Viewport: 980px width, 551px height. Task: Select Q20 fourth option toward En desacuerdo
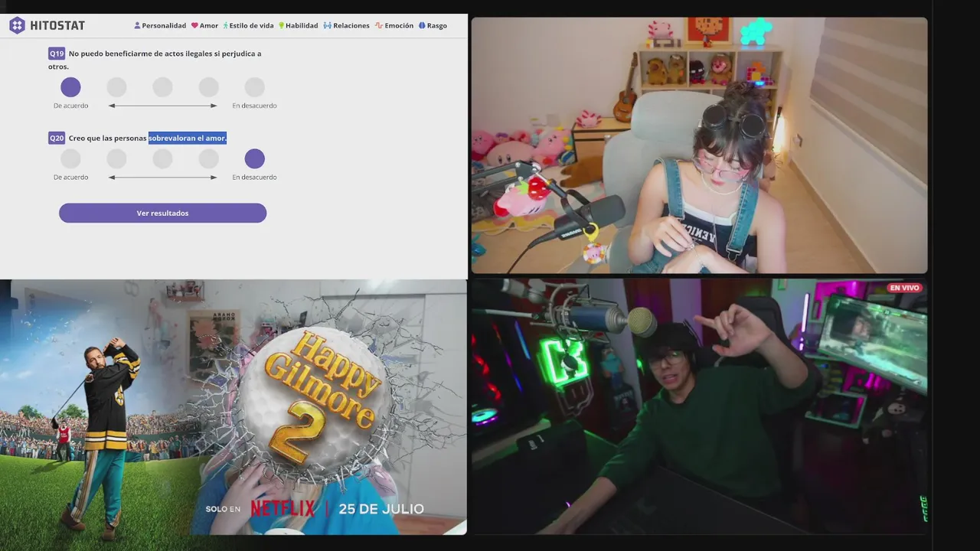coord(208,158)
